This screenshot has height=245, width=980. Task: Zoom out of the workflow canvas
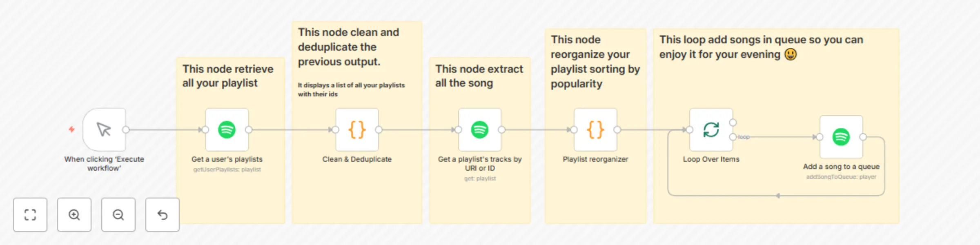click(118, 214)
